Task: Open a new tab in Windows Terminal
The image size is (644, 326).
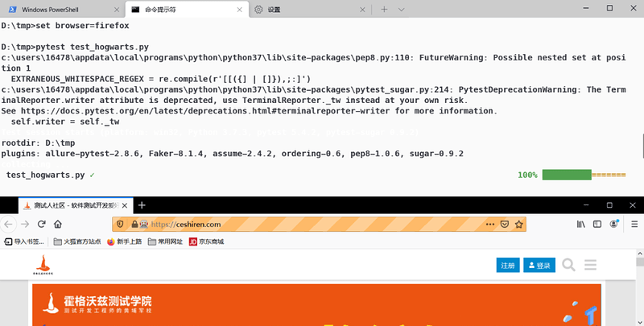Action: (x=384, y=9)
